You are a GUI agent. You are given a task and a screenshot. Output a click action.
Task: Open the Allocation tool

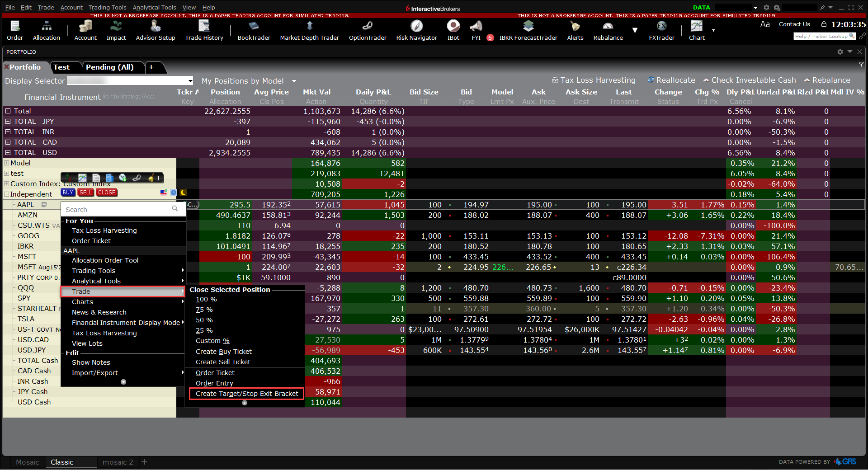pos(46,31)
